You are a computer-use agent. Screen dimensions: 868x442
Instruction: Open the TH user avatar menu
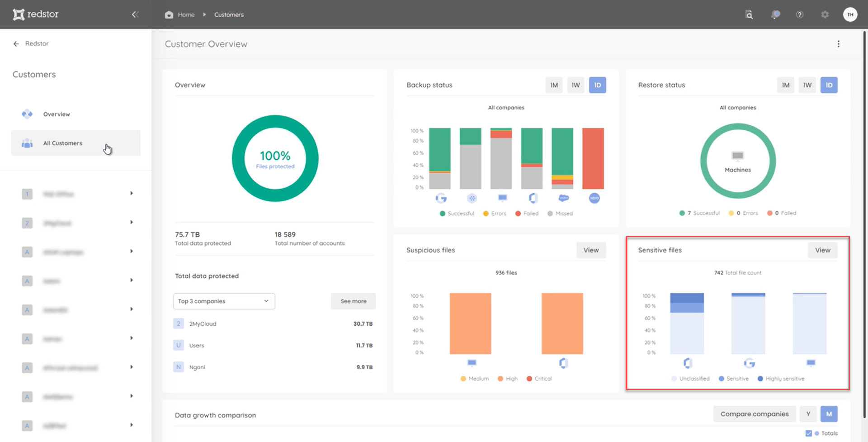pyautogui.click(x=850, y=14)
